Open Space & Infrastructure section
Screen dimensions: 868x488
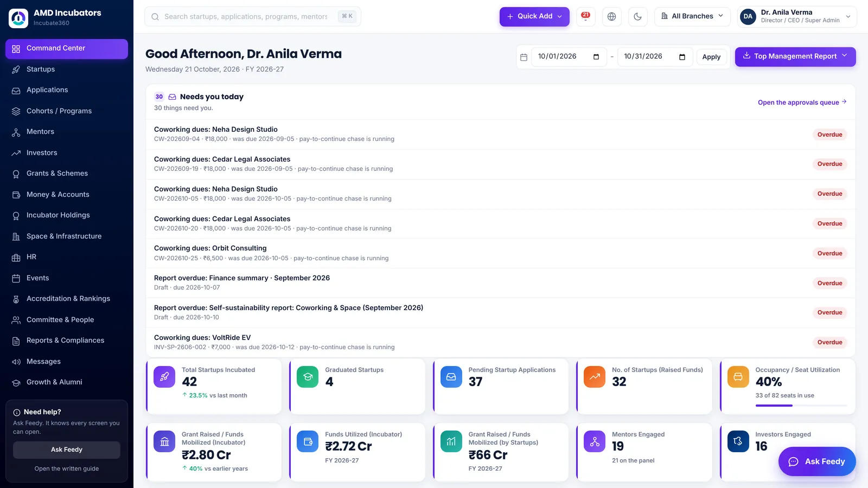[67, 236]
